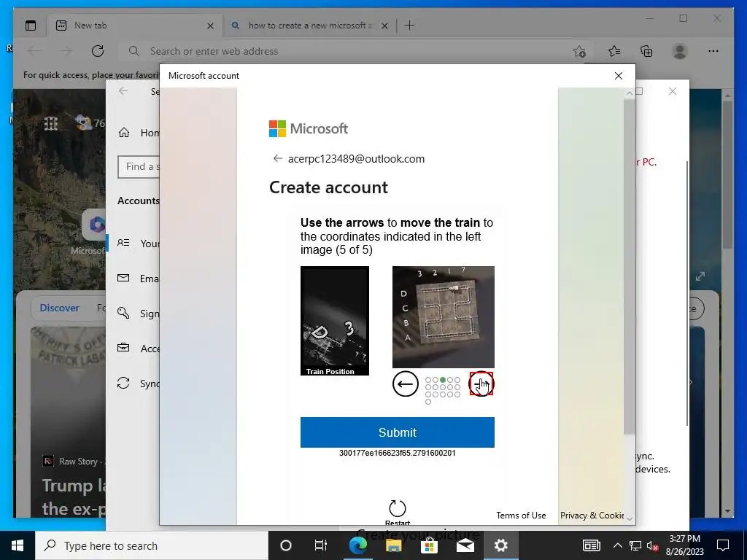Viewport: 747px width, 560px height.
Task: Submit the train puzzle answer
Action: [x=398, y=432]
